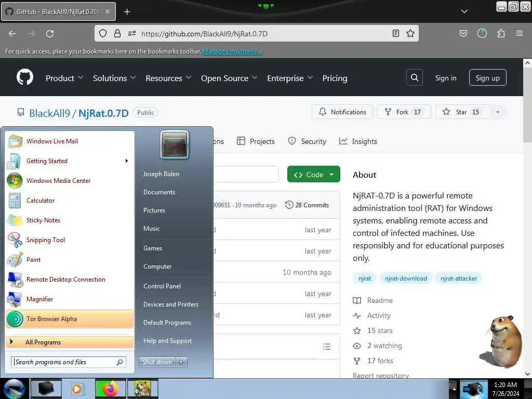This screenshot has width=532, height=399.
Task: Open the 28 Commits history link
Action: click(x=307, y=205)
